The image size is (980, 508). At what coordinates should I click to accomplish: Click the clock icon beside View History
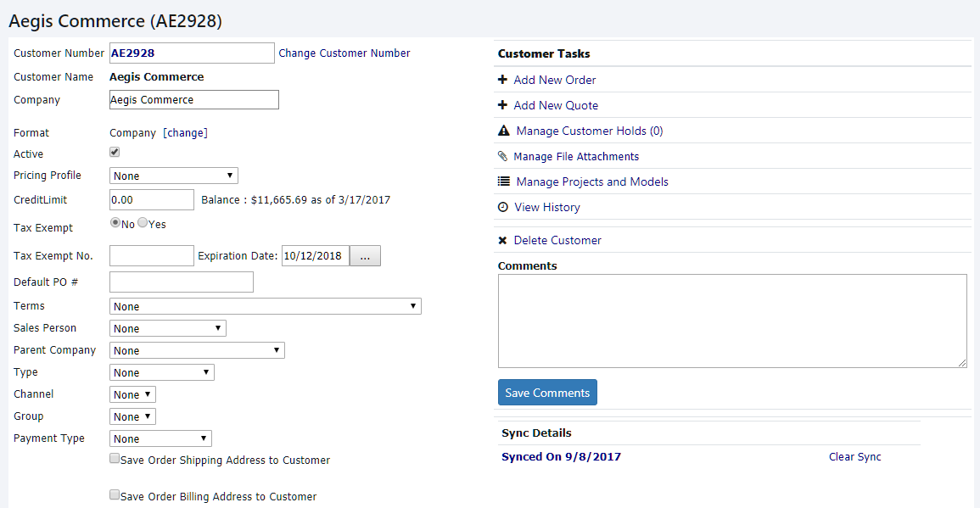(x=503, y=207)
